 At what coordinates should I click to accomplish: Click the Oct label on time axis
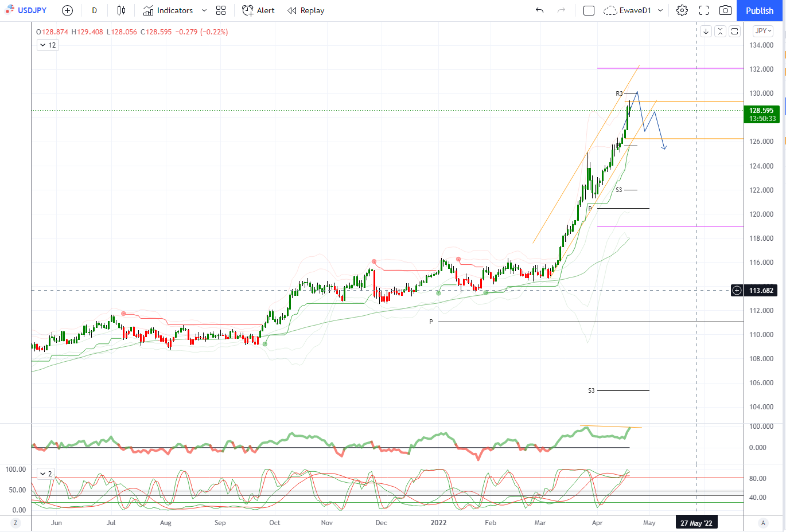(x=275, y=523)
